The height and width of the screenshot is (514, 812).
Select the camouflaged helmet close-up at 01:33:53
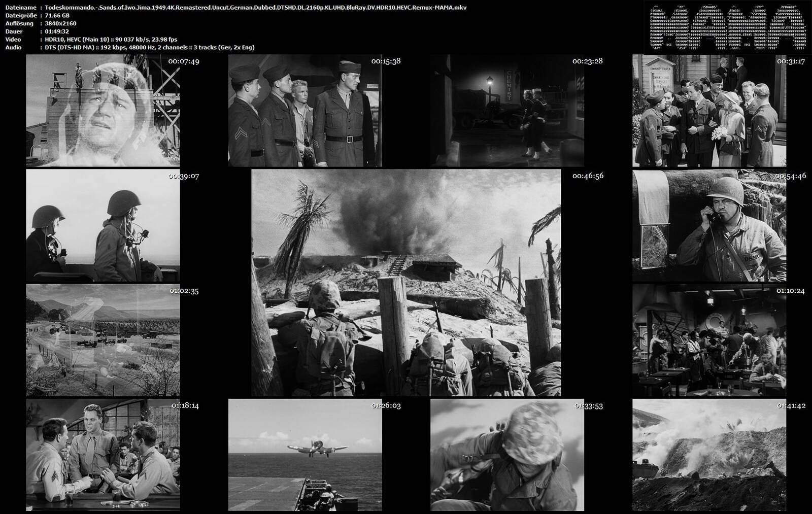(x=507, y=455)
